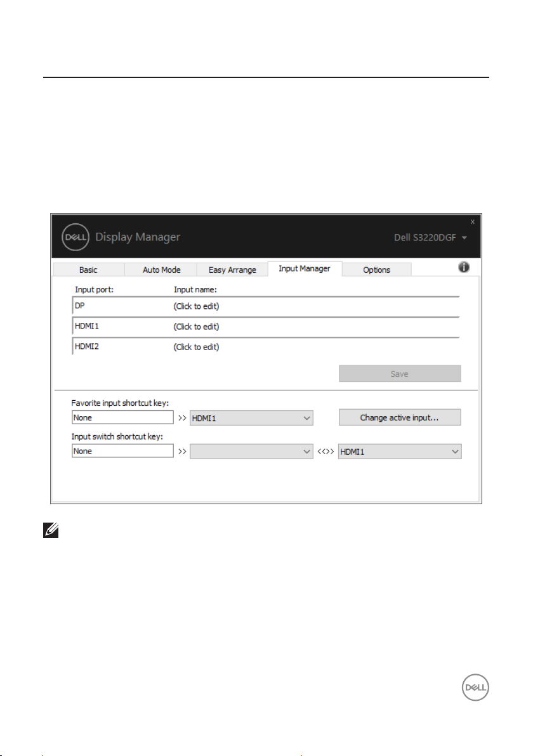
Task: Focus the Favorite input shortcut key field
Action: tap(122, 417)
